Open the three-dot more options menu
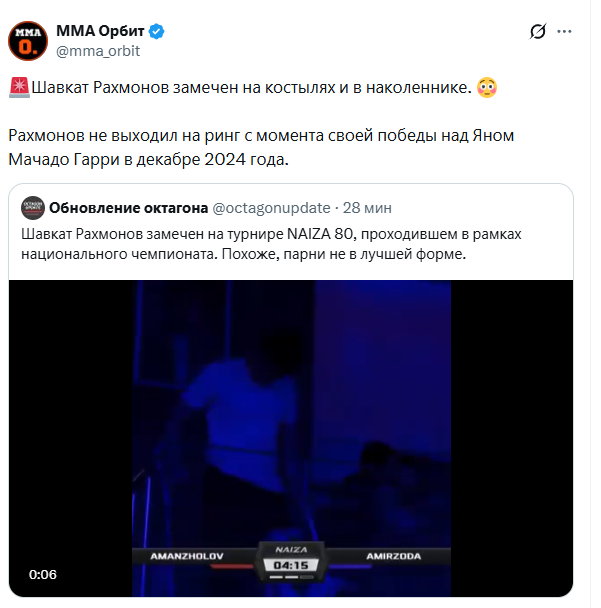Image resolution: width=601 pixels, height=608 pixels. point(568,31)
